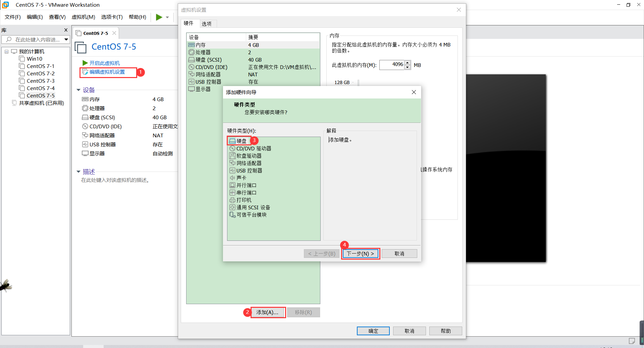Choose the 打印机 printer icon

[x=232, y=200]
